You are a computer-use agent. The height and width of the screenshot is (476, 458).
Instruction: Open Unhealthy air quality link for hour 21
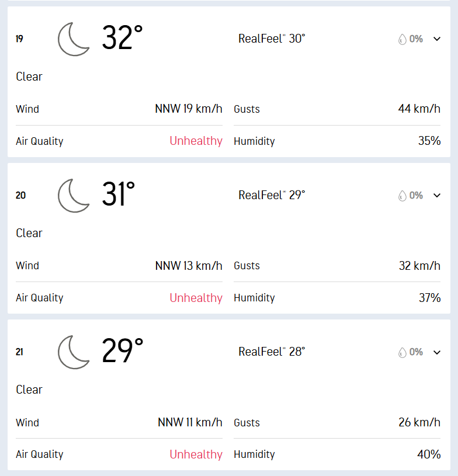[196, 454]
